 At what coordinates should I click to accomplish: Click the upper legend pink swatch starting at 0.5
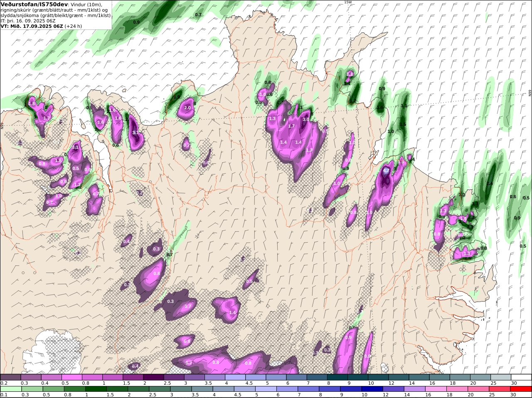click(x=71, y=377)
